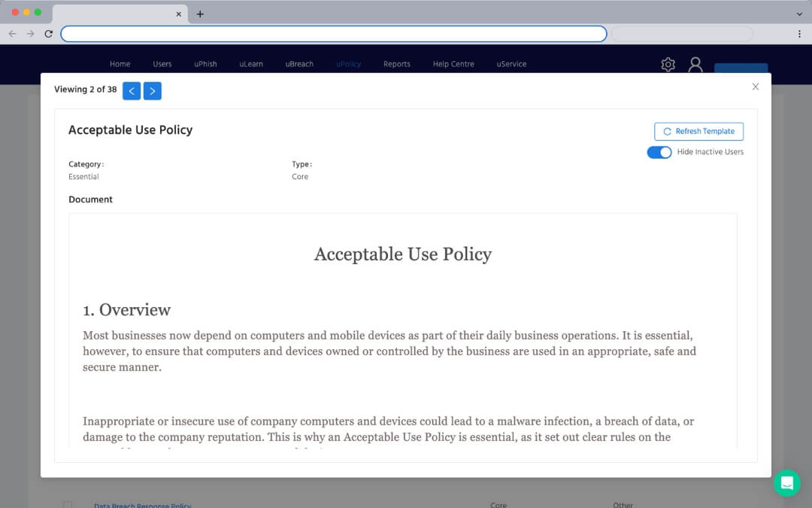812x508 pixels.
Task: Click the browser address bar
Action: tap(333, 34)
